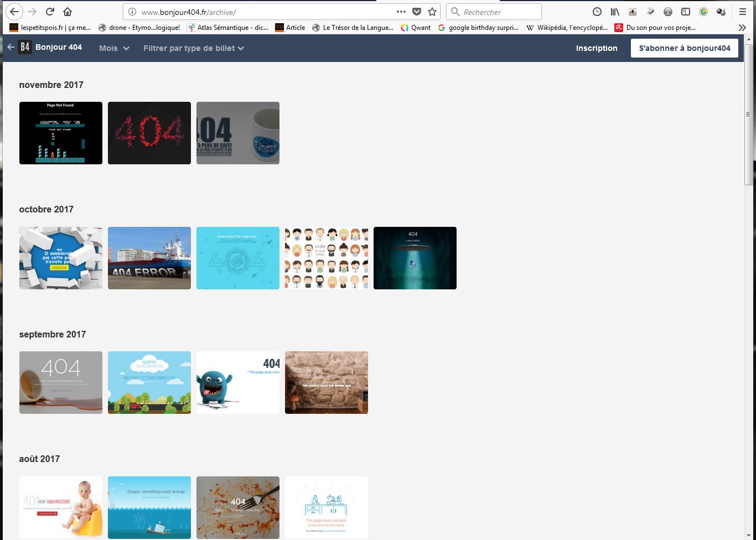Bookmark this page with the star icon
This screenshot has width=756, height=540.
pyautogui.click(x=432, y=12)
